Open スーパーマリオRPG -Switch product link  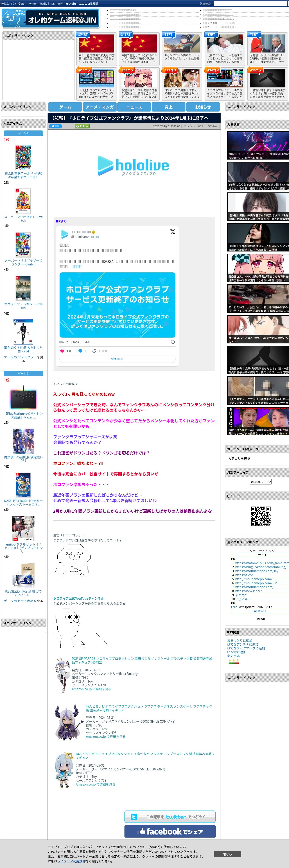(23, 219)
